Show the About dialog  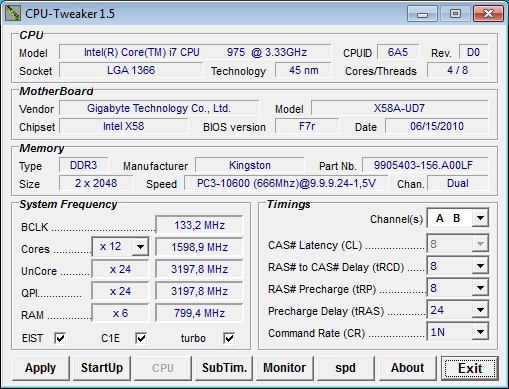(408, 368)
